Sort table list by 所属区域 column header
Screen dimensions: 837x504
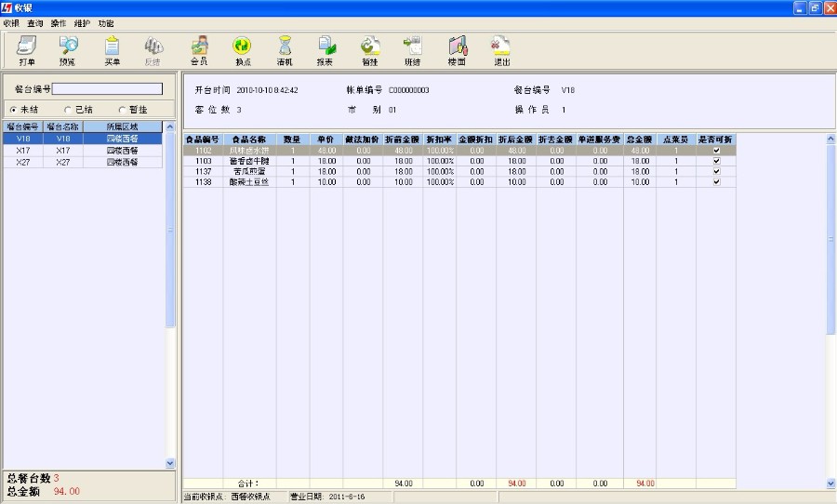click(123, 127)
